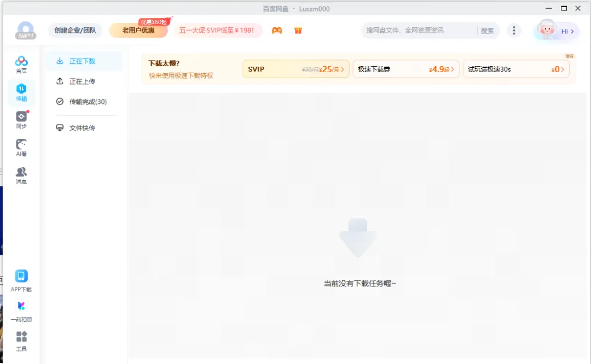
Task: Click the game controller icon
Action: click(277, 31)
